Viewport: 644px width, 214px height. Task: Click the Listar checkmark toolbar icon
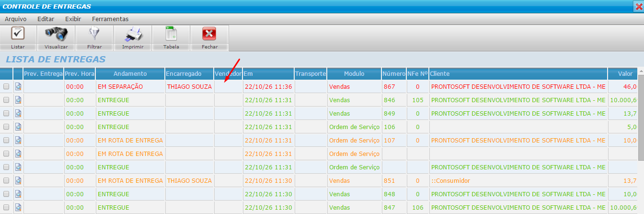click(18, 34)
